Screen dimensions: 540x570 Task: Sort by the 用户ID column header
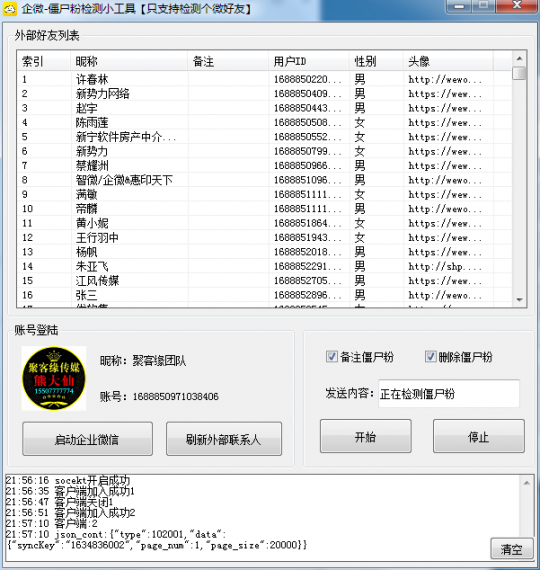(x=309, y=61)
